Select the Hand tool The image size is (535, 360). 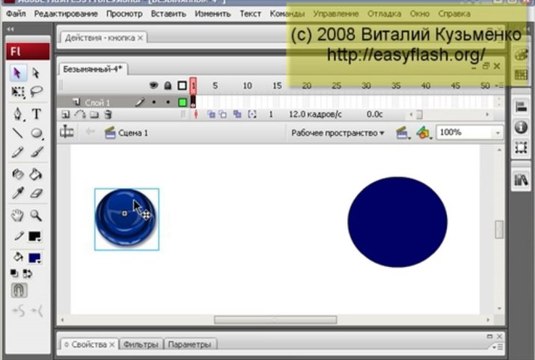coord(17,216)
